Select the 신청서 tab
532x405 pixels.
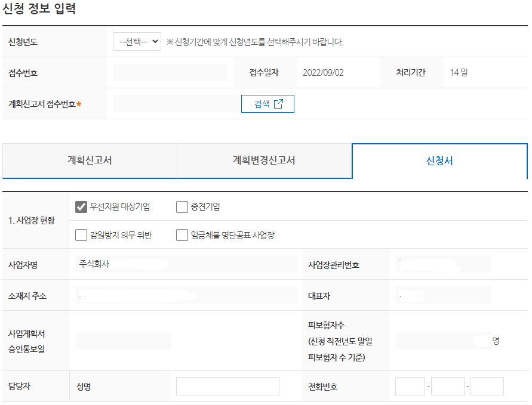point(439,160)
